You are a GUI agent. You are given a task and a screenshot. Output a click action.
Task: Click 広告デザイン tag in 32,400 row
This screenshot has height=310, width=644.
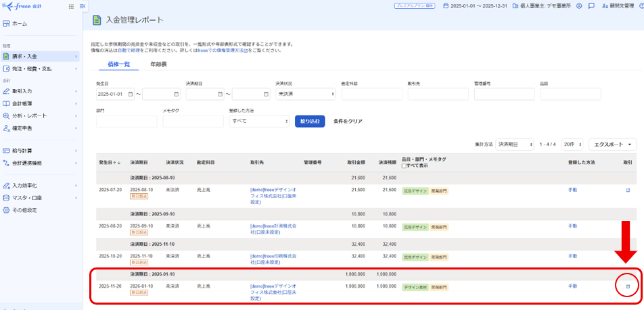click(415, 257)
